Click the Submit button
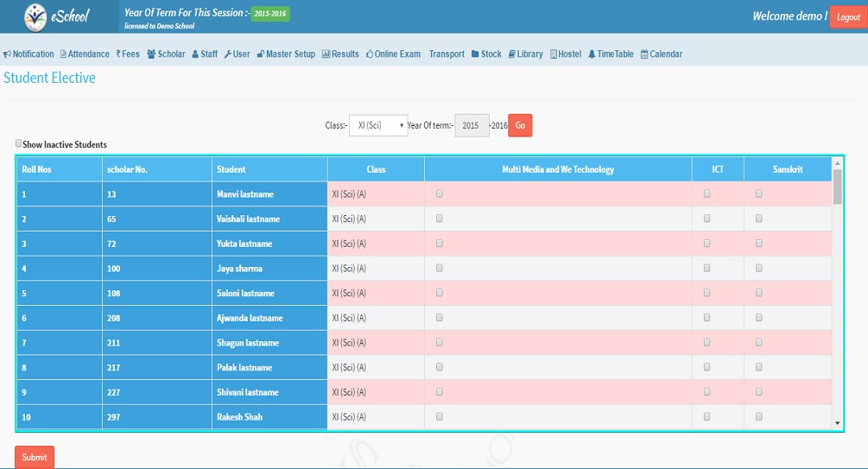This screenshot has height=469, width=868. [x=35, y=457]
